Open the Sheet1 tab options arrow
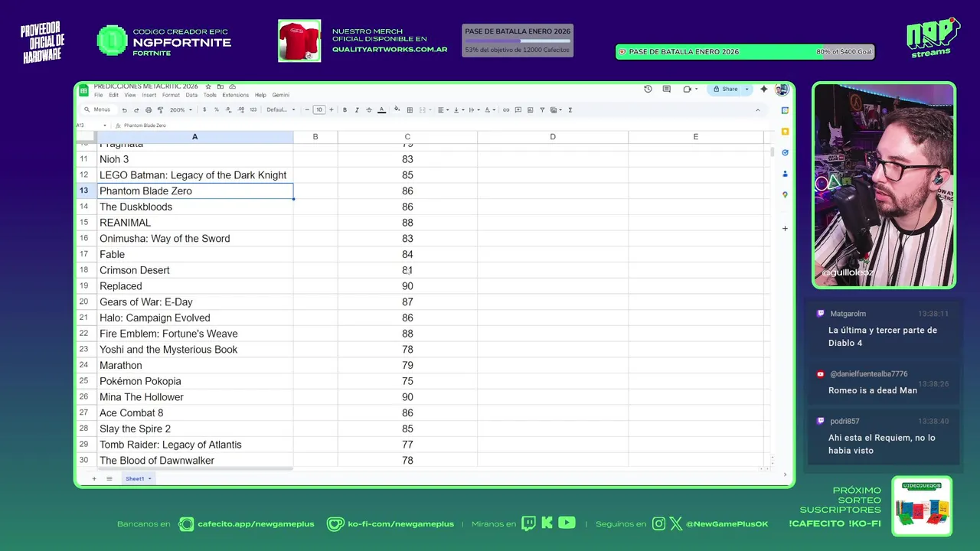The height and width of the screenshot is (551, 980). point(150,478)
